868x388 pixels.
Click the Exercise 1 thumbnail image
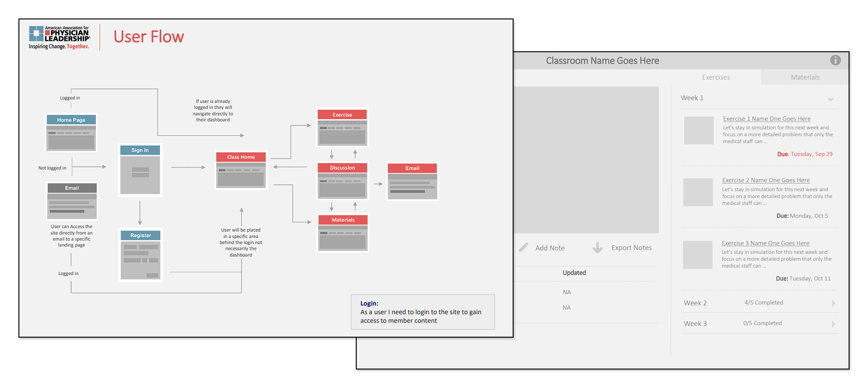click(699, 130)
